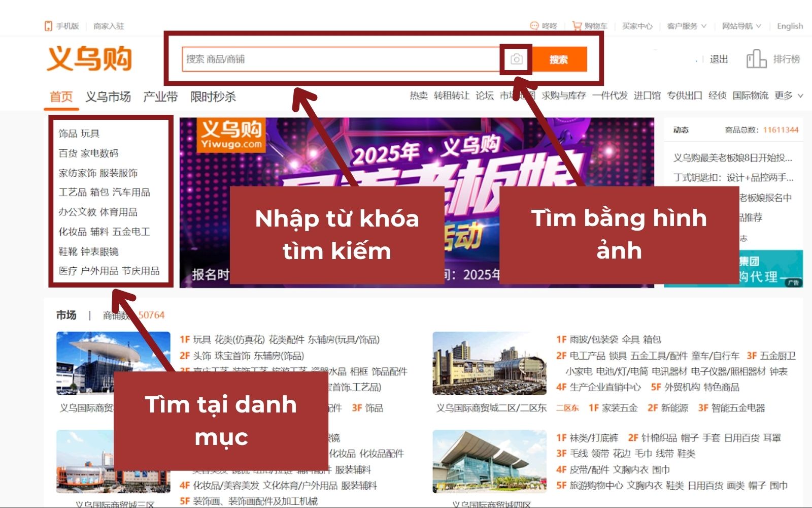812x508 pixels.
Task: Open 求购与库存 menu item
Action: [x=564, y=96]
